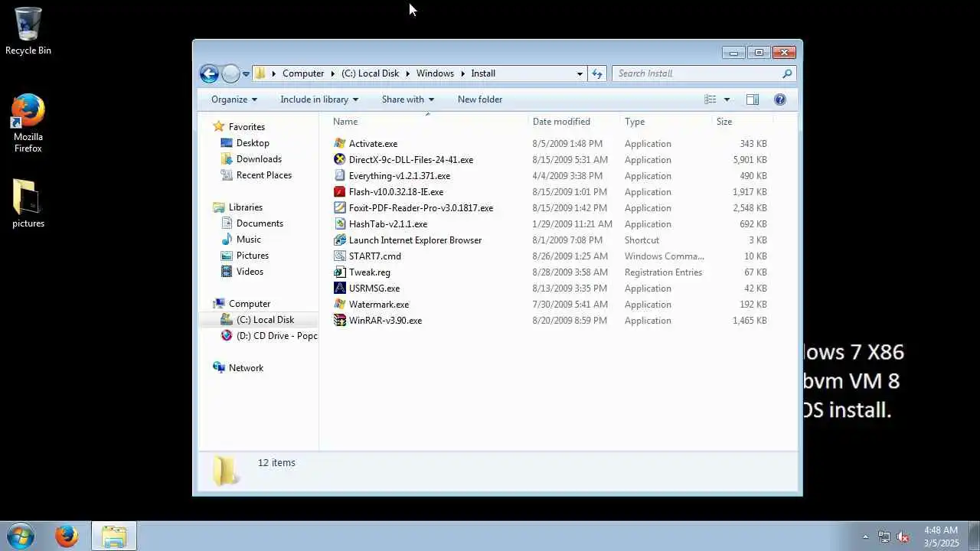
Task: Click the Foxit-PDF-Reader-Pro icon
Action: tap(340, 207)
